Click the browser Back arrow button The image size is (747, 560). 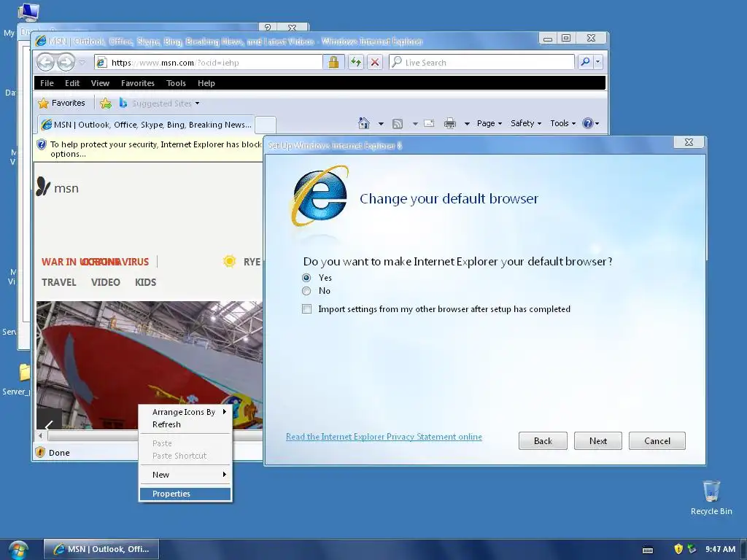coord(46,62)
